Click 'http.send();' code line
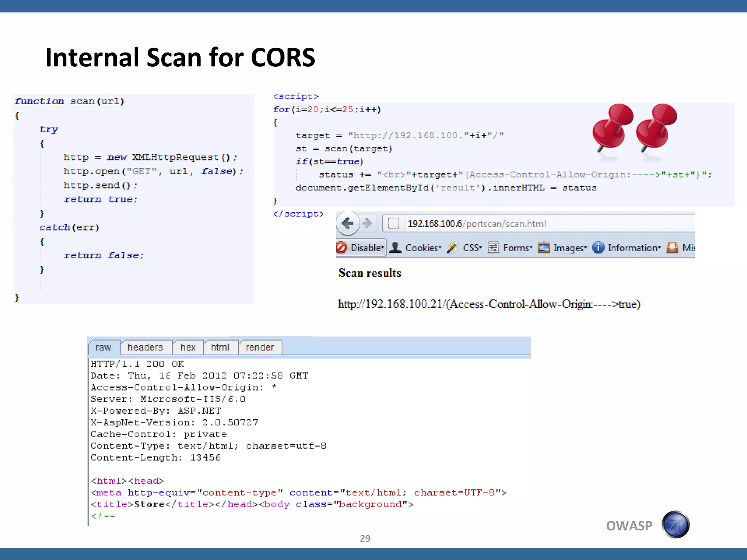747x560 pixels. (x=101, y=185)
